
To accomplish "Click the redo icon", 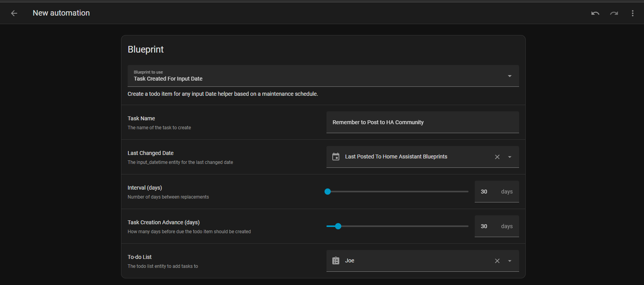I will coord(614,13).
